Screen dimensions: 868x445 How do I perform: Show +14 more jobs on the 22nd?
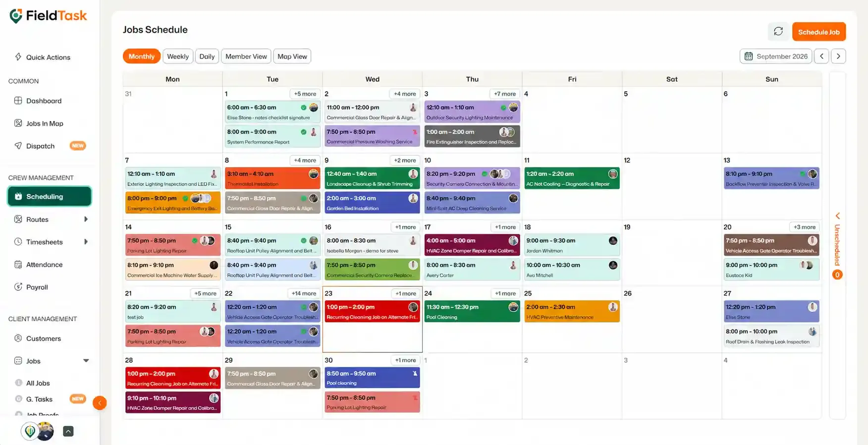click(304, 293)
